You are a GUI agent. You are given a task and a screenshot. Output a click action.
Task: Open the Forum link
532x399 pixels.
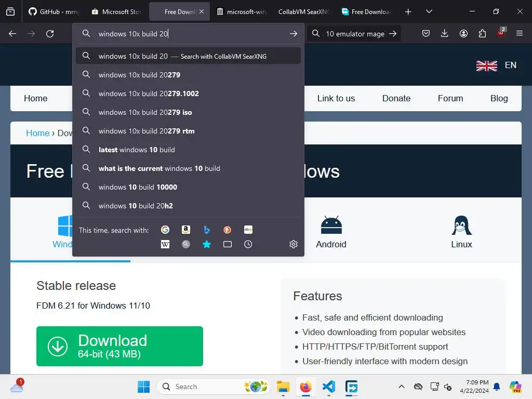pos(450,98)
